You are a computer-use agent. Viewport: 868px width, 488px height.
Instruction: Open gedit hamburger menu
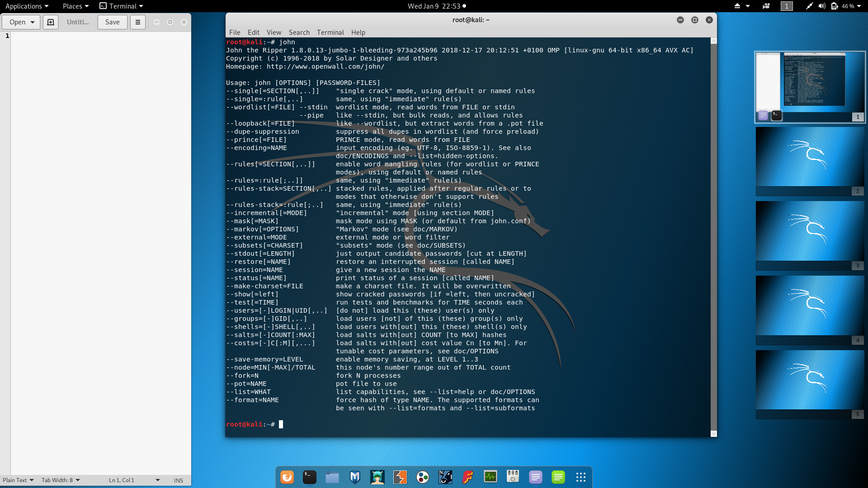(138, 22)
